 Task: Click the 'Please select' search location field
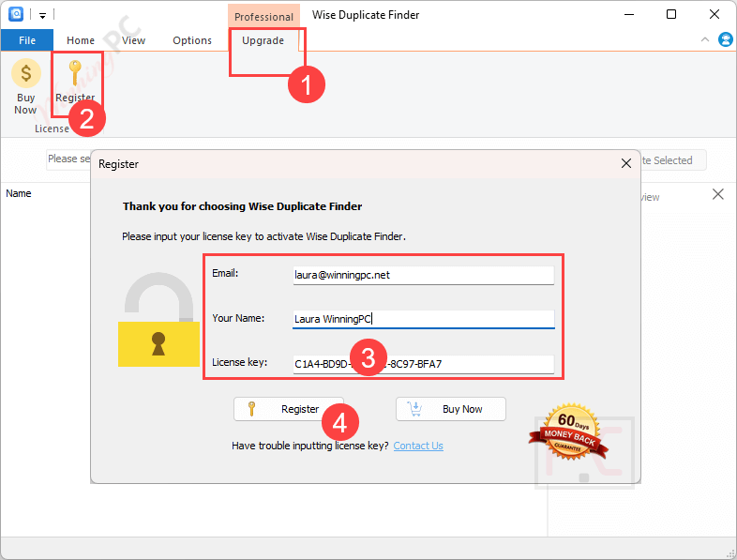point(68,159)
